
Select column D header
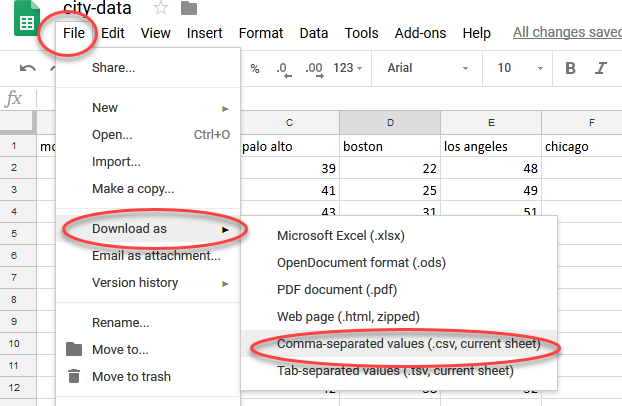[390, 123]
